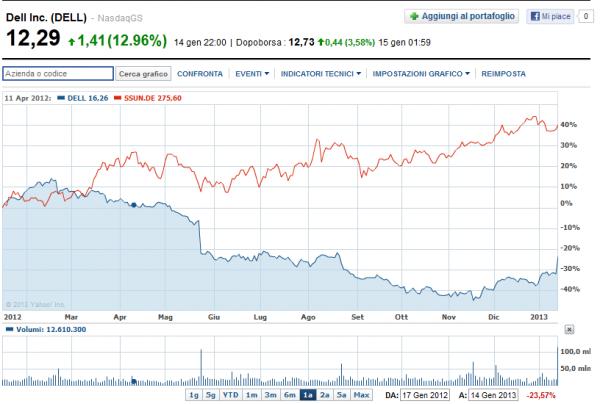
Task: Click the 12,29 stock price
Action: 33,38
